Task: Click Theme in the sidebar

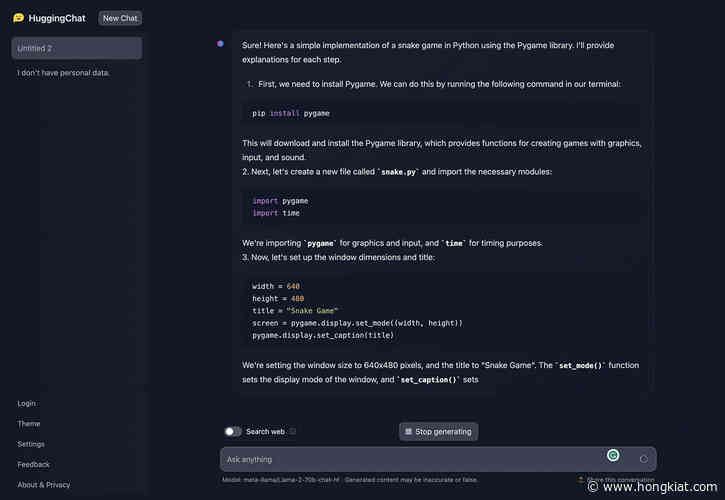Action: click(x=29, y=424)
